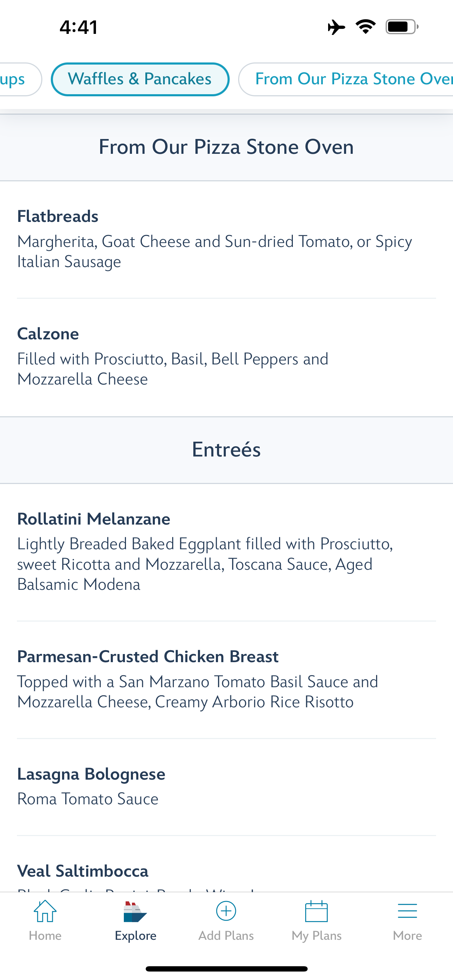Image resolution: width=453 pixels, height=980 pixels.
Task: Tap Veal Saltimbocca item
Action: click(83, 871)
